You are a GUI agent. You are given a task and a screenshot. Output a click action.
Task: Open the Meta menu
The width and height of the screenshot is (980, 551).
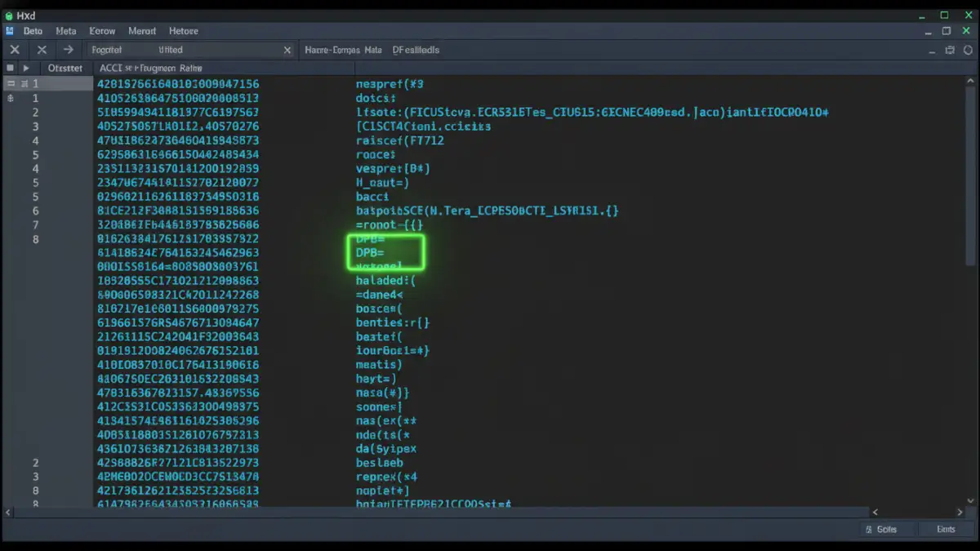65,30
